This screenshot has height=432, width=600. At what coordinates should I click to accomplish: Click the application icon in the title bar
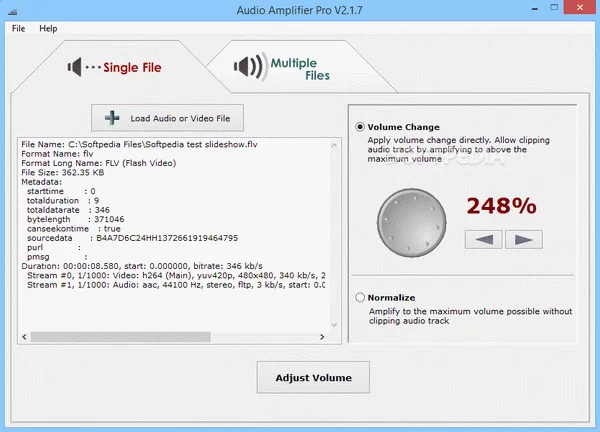pyautogui.click(x=13, y=12)
